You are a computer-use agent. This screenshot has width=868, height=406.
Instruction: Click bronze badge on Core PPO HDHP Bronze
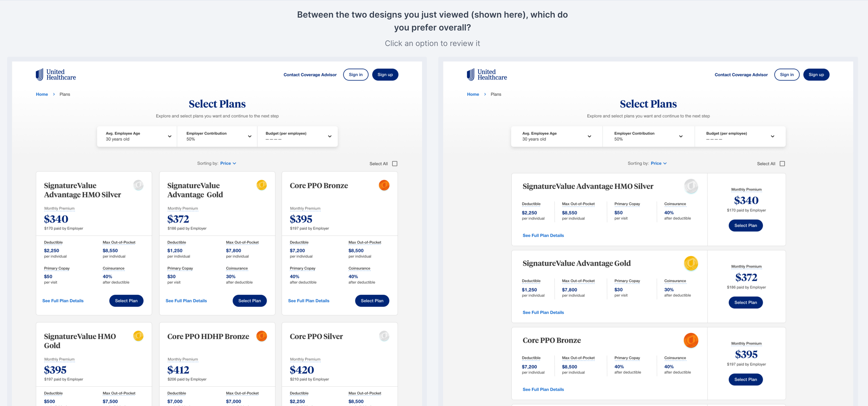[261, 336]
